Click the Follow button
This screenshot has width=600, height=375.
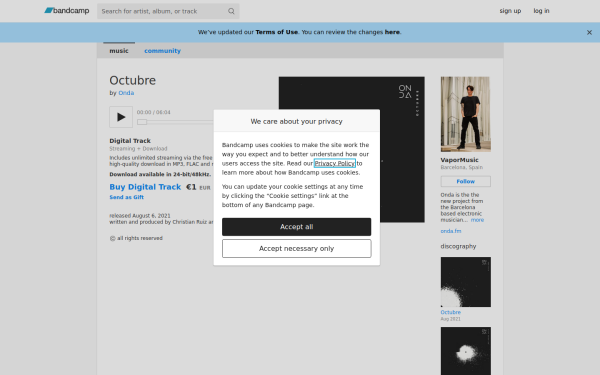point(466,181)
